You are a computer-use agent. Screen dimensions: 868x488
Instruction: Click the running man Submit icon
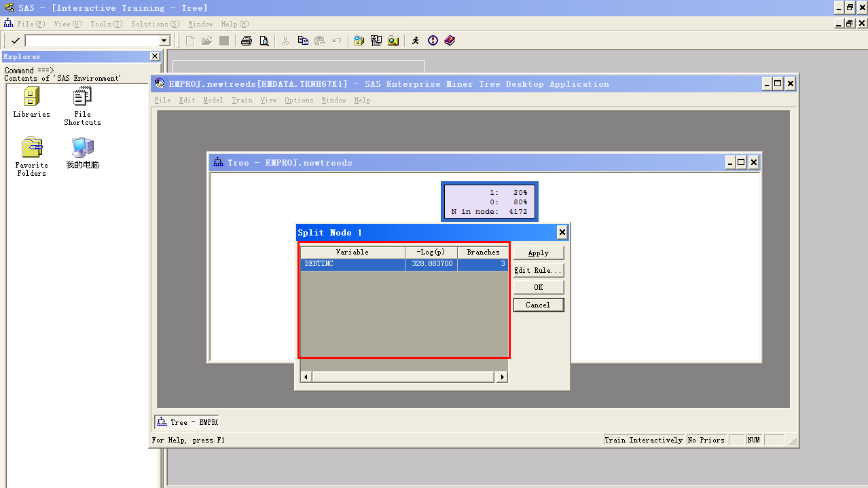[416, 41]
